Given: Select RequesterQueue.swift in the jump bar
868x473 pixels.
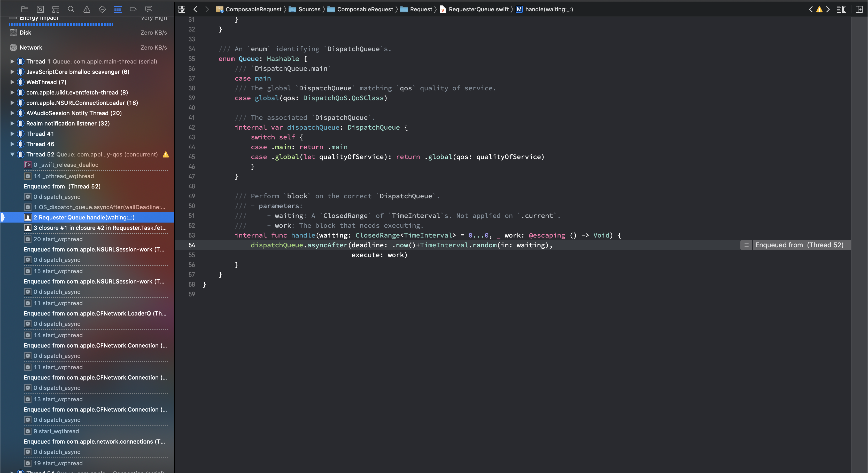Looking at the screenshot, I should [x=478, y=9].
